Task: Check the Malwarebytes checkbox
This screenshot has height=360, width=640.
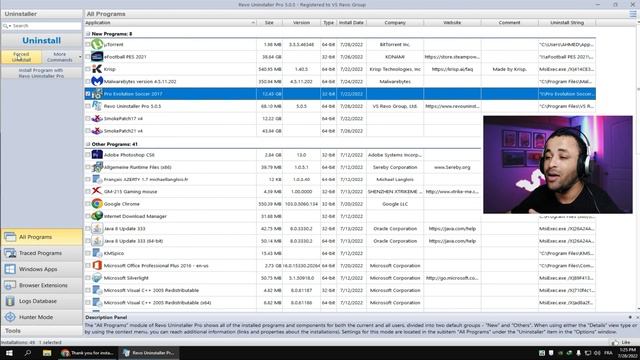Action: [88, 81]
